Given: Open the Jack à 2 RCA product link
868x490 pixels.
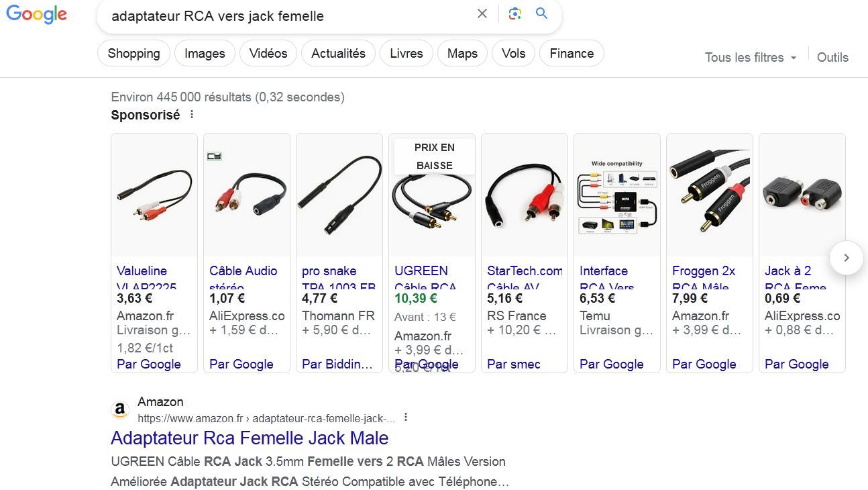Looking at the screenshot, I should point(796,276).
